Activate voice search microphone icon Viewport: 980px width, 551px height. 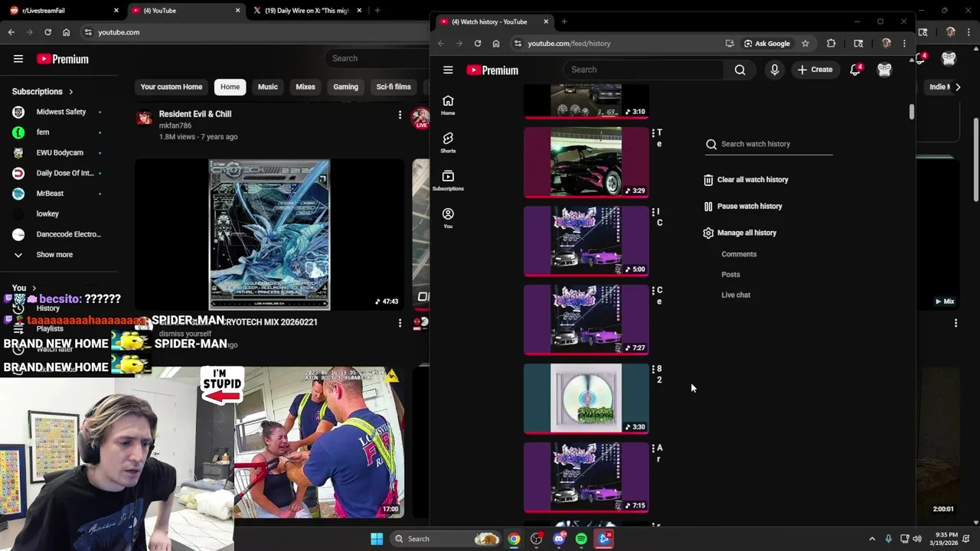[775, 70]
